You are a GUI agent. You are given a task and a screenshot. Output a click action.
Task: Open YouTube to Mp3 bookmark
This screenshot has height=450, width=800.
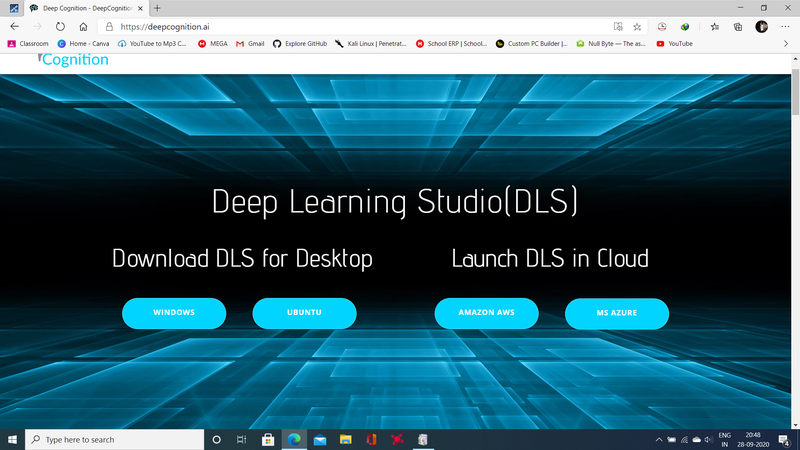153,44
